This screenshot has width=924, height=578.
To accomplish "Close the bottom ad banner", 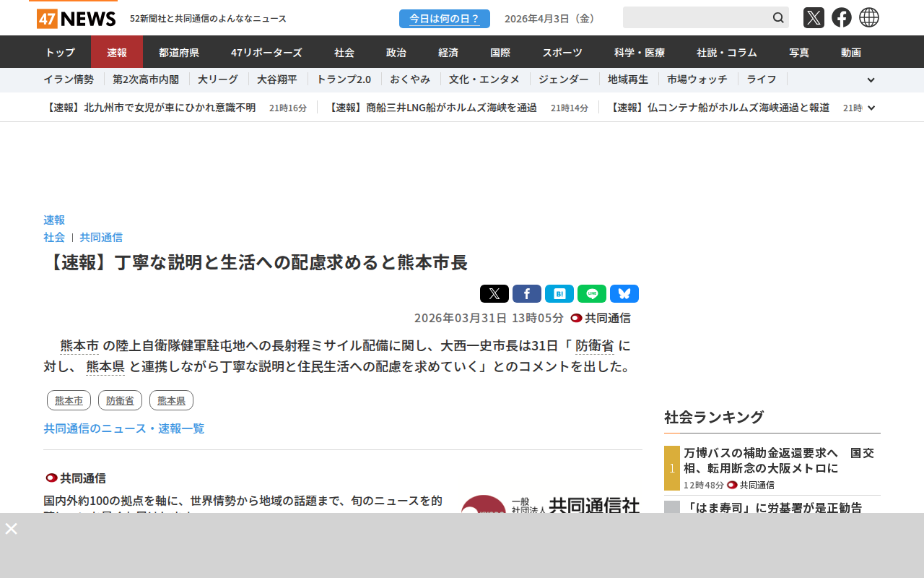I will (12, 529).
